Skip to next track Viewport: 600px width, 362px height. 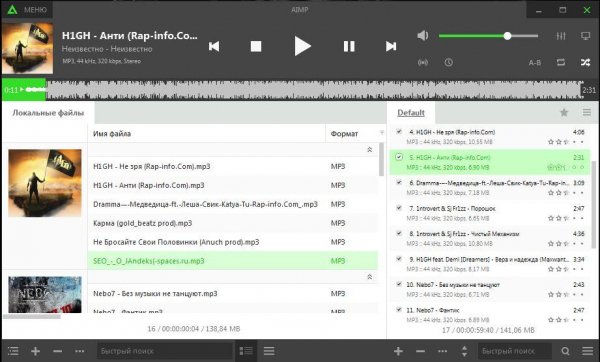point(391,46)
